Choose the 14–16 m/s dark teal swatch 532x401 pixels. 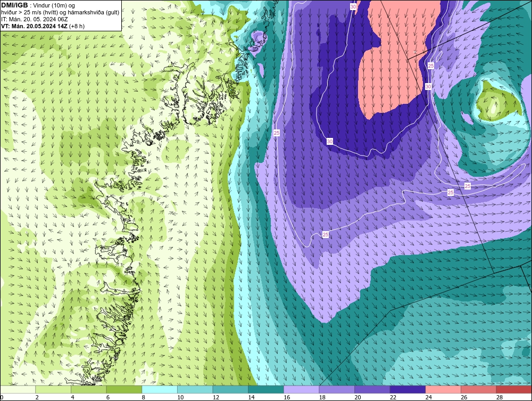266,389
